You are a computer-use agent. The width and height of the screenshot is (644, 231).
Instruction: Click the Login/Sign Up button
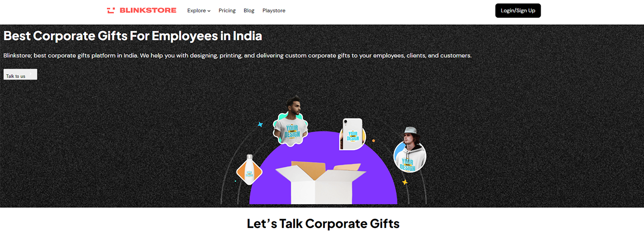click(x=518, y=10)
